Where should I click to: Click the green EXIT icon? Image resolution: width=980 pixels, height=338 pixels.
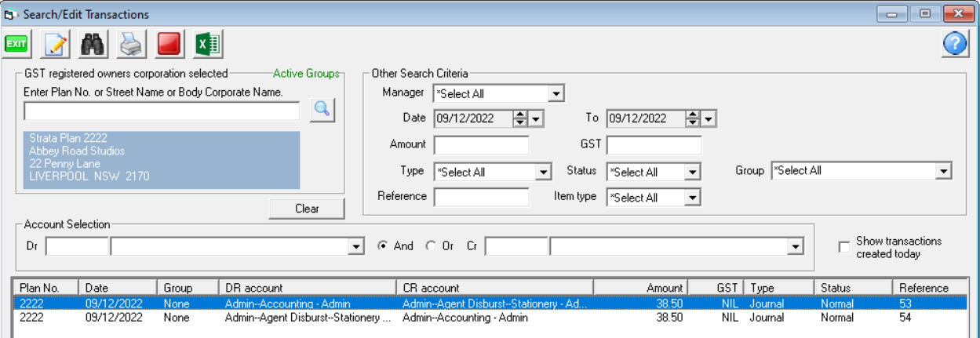[x=16, y=45]
